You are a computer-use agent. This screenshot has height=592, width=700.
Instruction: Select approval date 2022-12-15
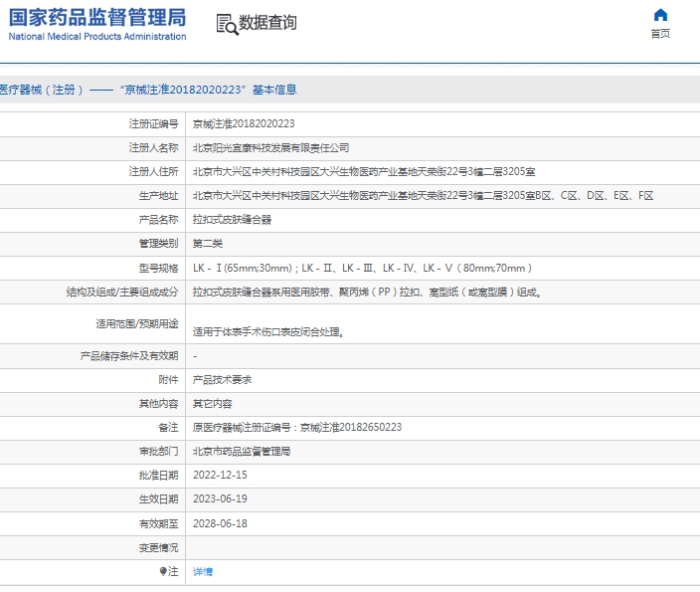coord(220,475)
